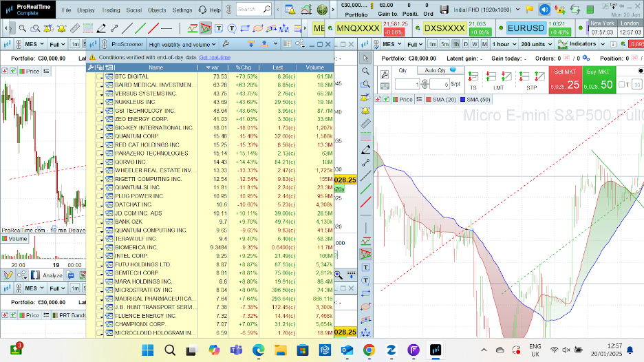Image resolution: width=644 pixels, height=362 pixels.
Task: Click the Indicators button
Action: click(577, 44)
